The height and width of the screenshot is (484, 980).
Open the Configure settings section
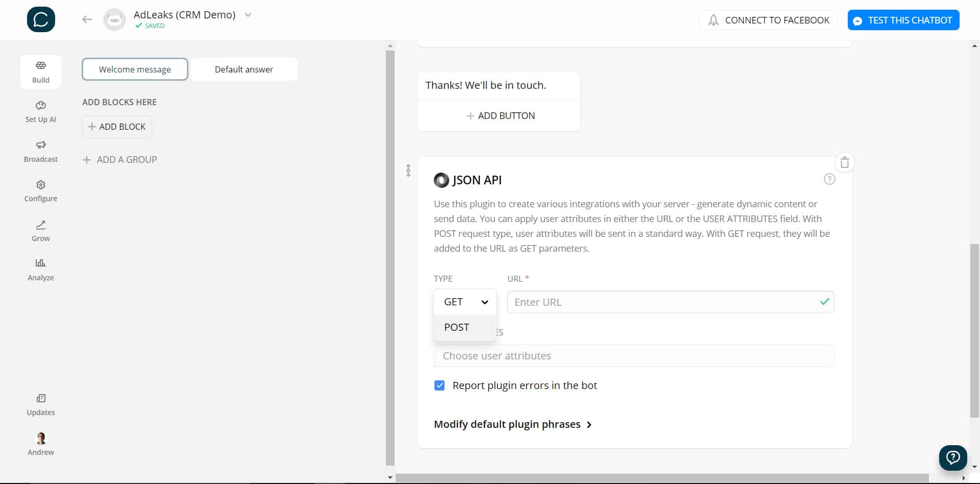tap(41, 191)
